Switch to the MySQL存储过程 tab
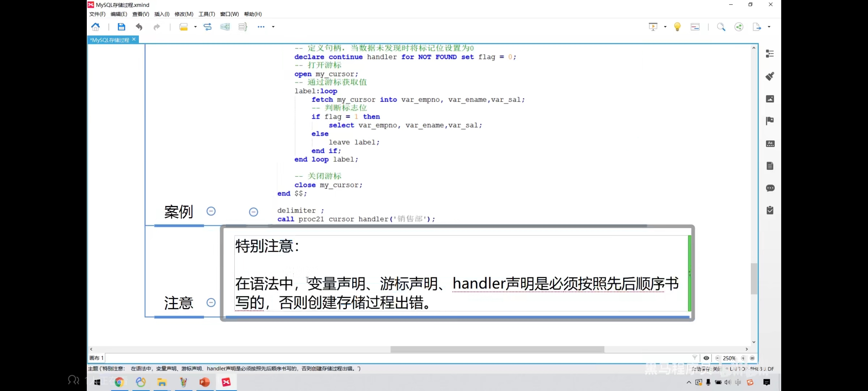Image resolution: width=868 pixels, height=391 pixels. coord(109,40)
